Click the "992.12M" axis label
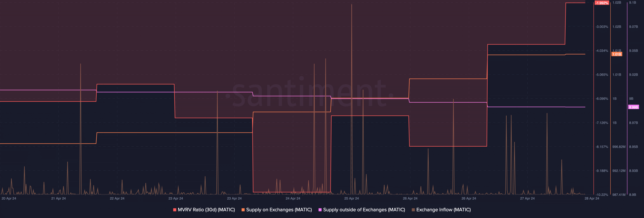 click(x=619, y=171)
